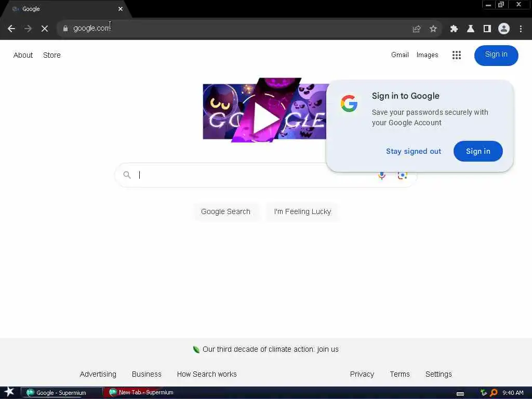The image size is (532, 399).
Task: Close the Google tab
Action: coord(121,9)
